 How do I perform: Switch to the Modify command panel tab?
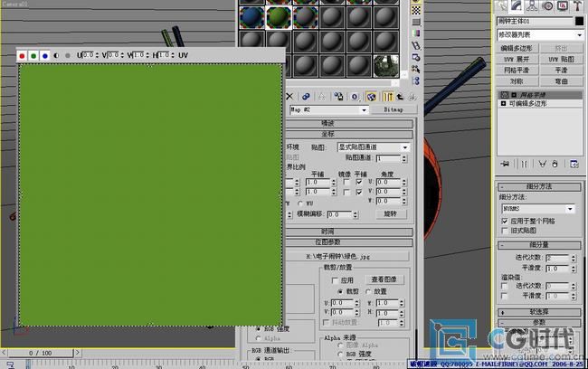coord(517,5)
